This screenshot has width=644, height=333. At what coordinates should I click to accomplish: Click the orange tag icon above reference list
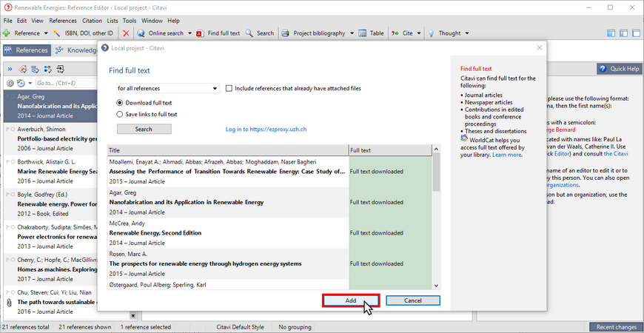click(23, 69)
